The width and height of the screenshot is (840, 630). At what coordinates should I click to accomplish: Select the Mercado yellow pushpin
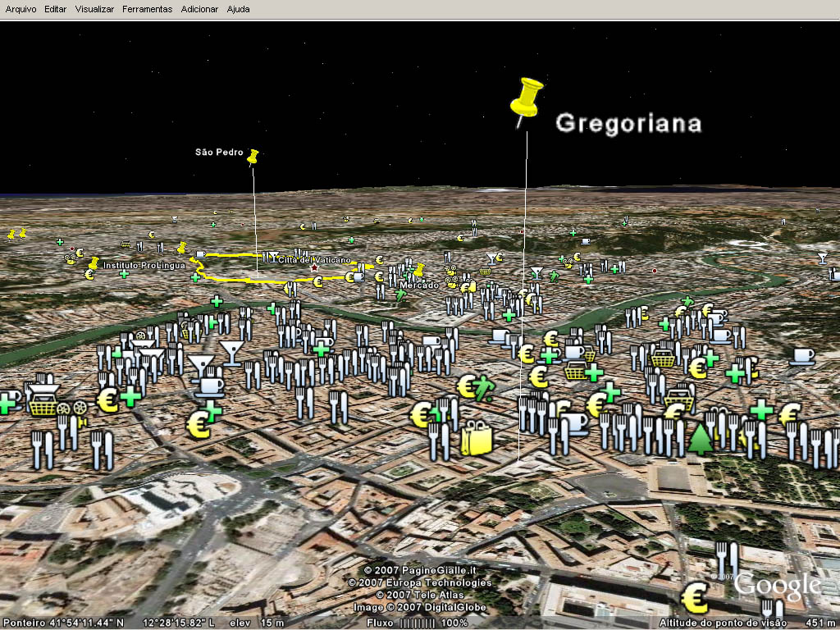(419, 269)
